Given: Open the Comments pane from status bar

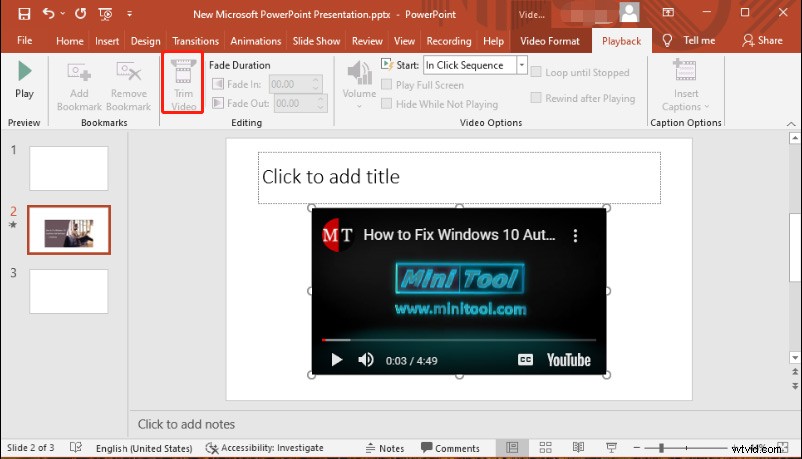Looking at the screenshot, I should (450, 448).
